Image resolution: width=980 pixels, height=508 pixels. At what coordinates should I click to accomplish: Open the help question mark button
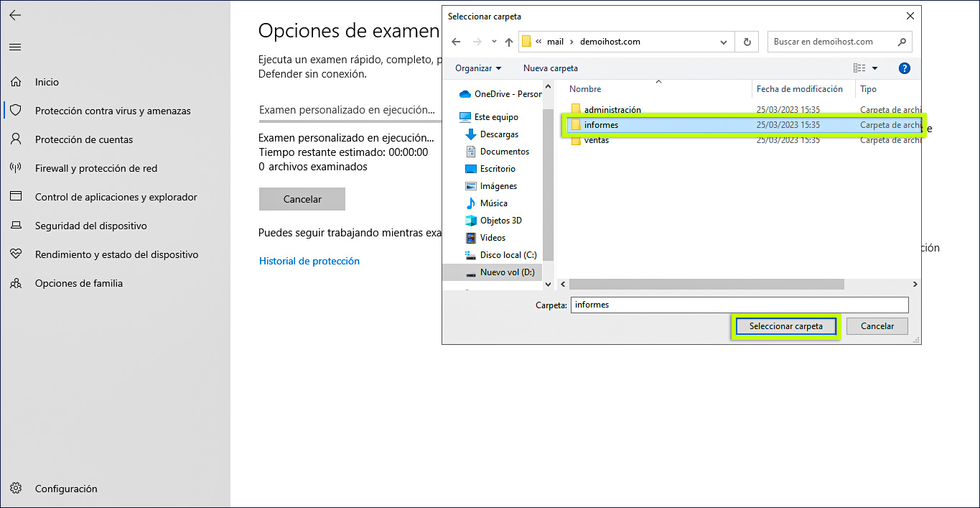pyautogui.click(x=905, y=68)
